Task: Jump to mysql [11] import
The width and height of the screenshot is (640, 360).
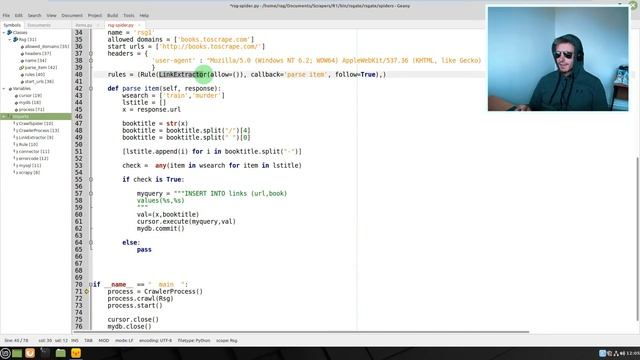Action: coord(30,165)
